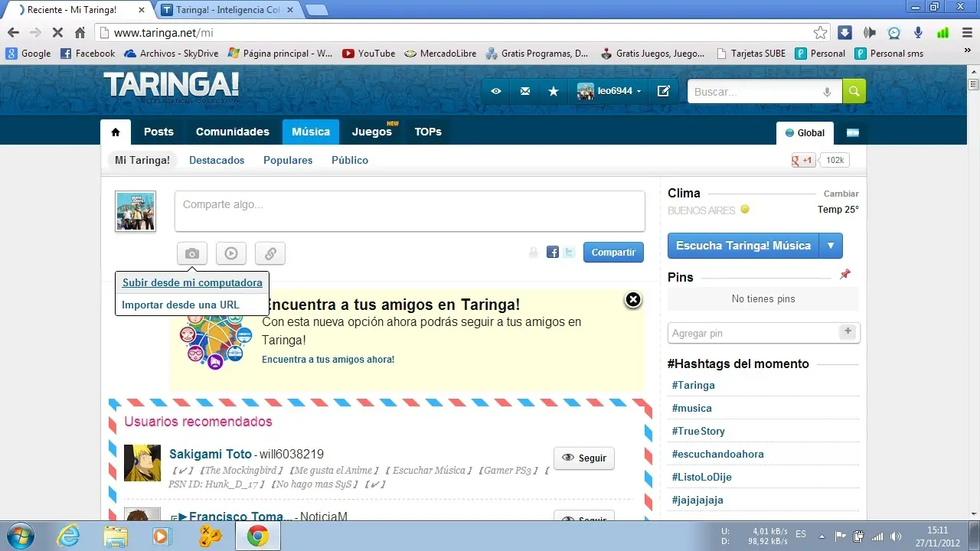Click the green search magnifier button

point(854,91)
